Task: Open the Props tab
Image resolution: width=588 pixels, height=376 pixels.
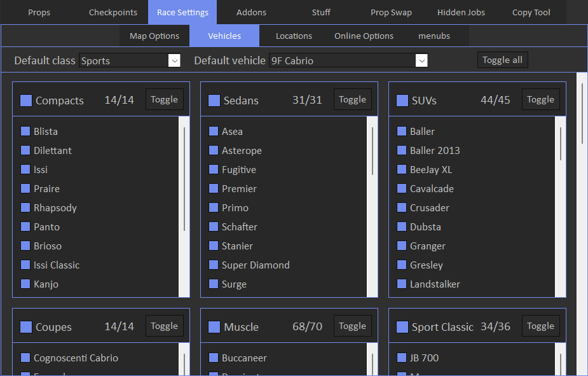Action: click(39, 12)
